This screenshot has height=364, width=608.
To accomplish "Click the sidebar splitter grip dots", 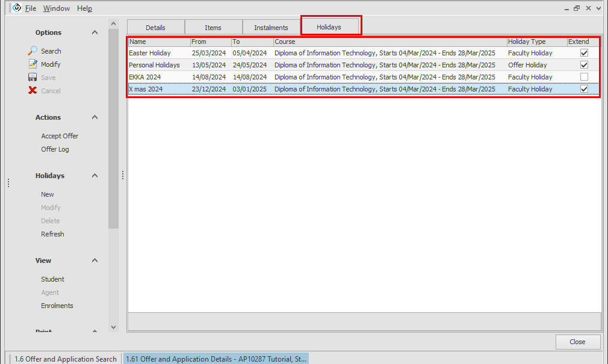I will click(x=123, y=175).
